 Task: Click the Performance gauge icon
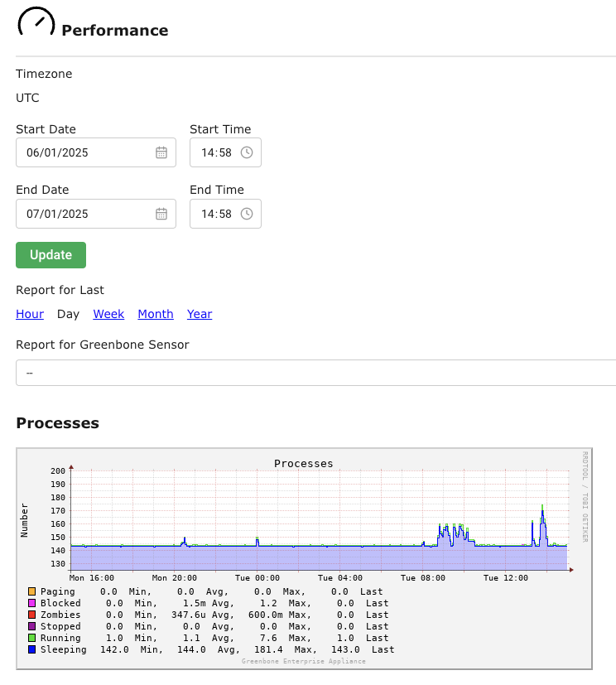(36, 22)
